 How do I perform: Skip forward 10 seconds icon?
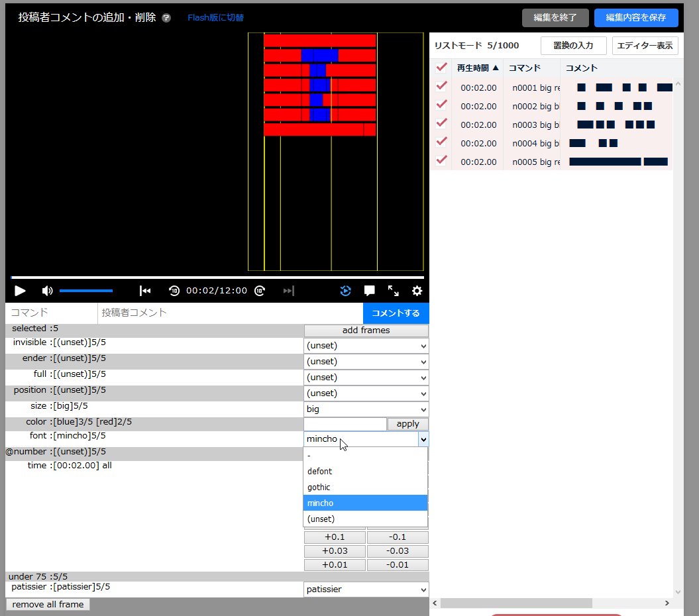260,291
